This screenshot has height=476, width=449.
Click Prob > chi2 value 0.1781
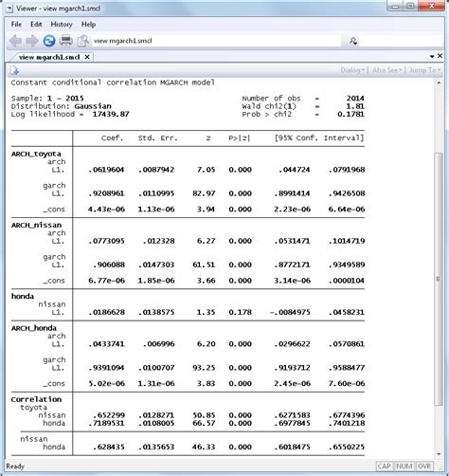point(350,114)
